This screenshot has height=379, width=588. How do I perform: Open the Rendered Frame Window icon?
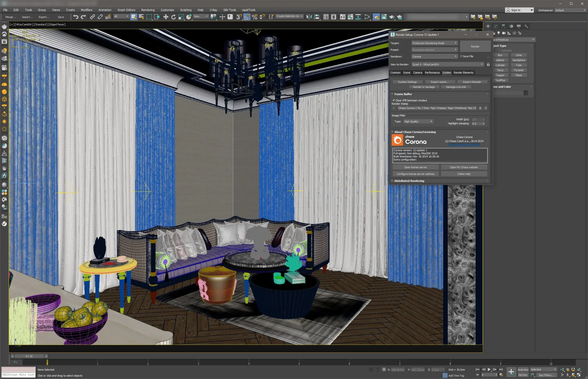click(384, 17)
